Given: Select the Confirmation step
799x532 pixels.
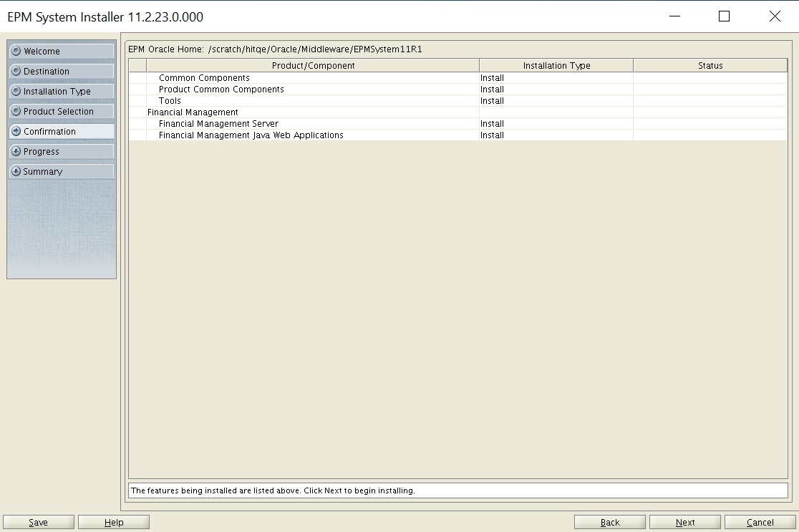Looking at the screenshot, I should click(61, 131).
